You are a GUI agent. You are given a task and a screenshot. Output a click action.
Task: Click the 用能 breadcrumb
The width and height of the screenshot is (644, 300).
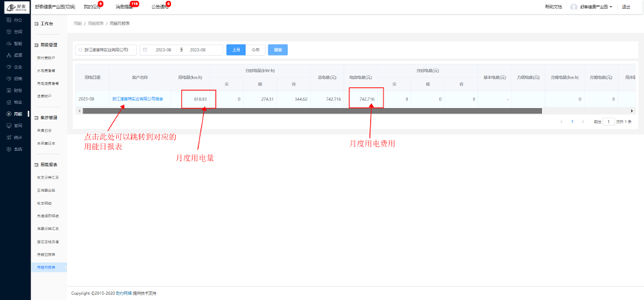(77, 24)
